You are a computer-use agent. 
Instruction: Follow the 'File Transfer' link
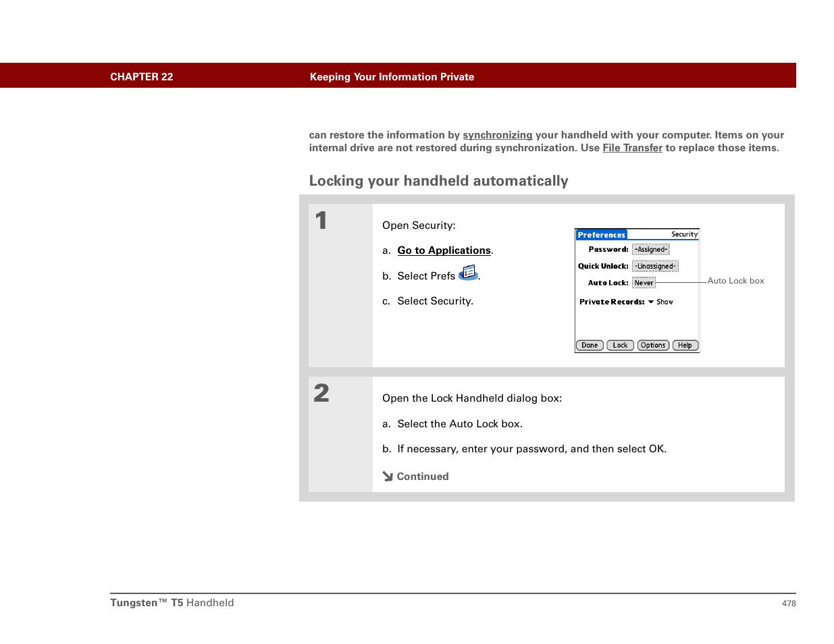tap(632, 148)
